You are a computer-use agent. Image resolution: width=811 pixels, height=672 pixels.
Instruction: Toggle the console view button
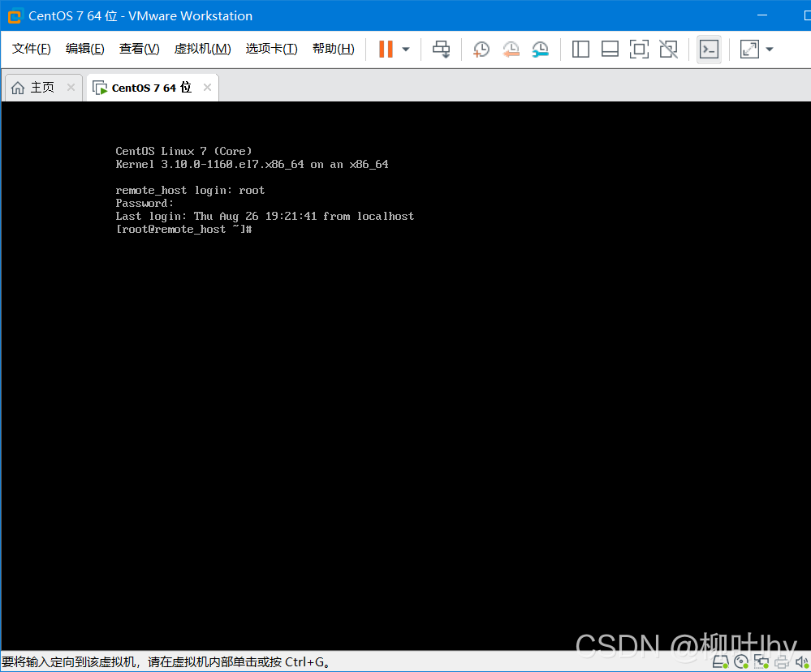709,50
